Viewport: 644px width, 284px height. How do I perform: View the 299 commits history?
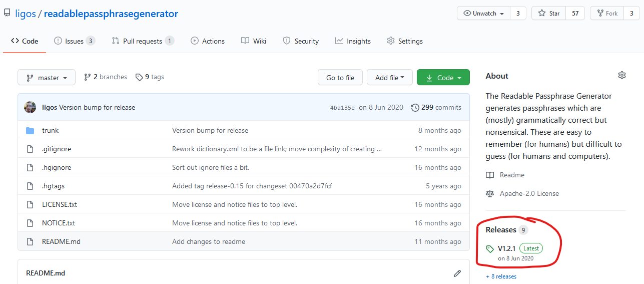click(x=436, y=107)
